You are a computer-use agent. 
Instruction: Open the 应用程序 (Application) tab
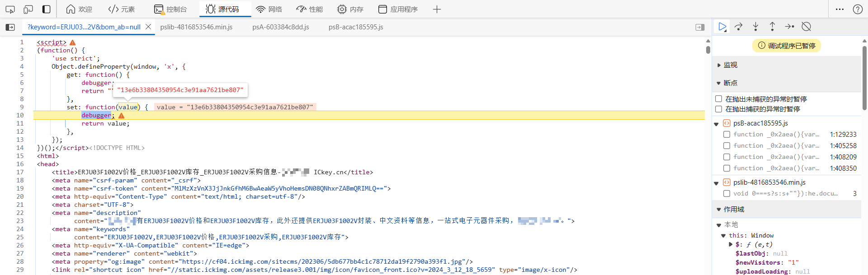(398, 9)
